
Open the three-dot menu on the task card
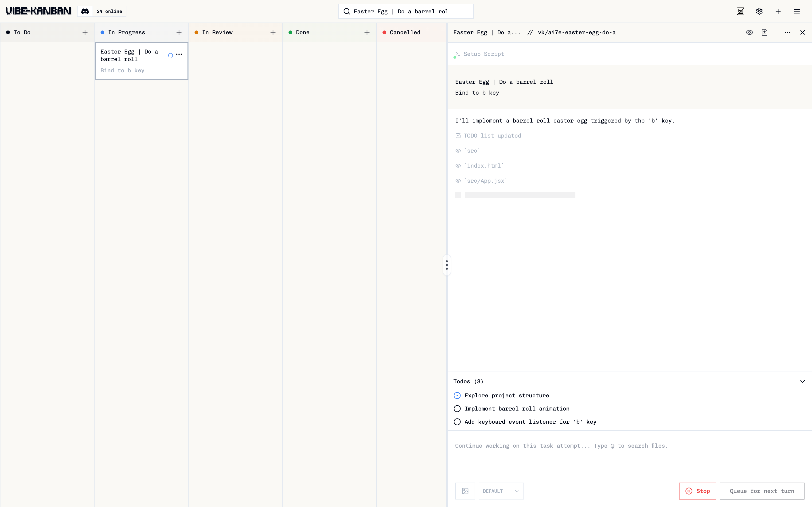click(x=179, y=54)
